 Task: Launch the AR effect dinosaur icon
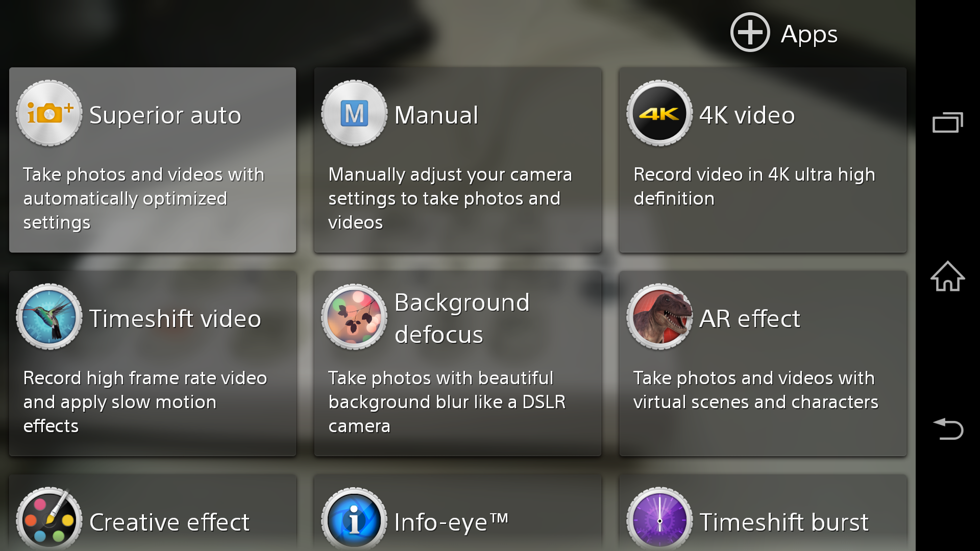[659, 317]
